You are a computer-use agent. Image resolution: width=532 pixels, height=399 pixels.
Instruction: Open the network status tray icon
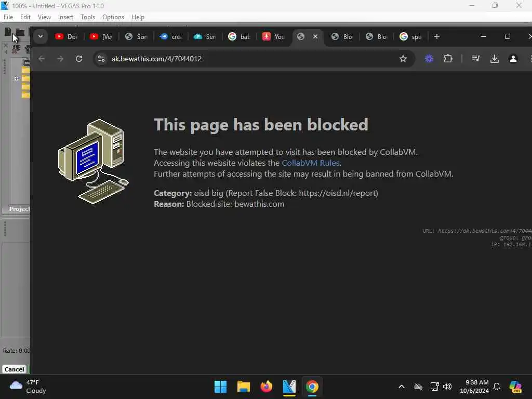434,387
